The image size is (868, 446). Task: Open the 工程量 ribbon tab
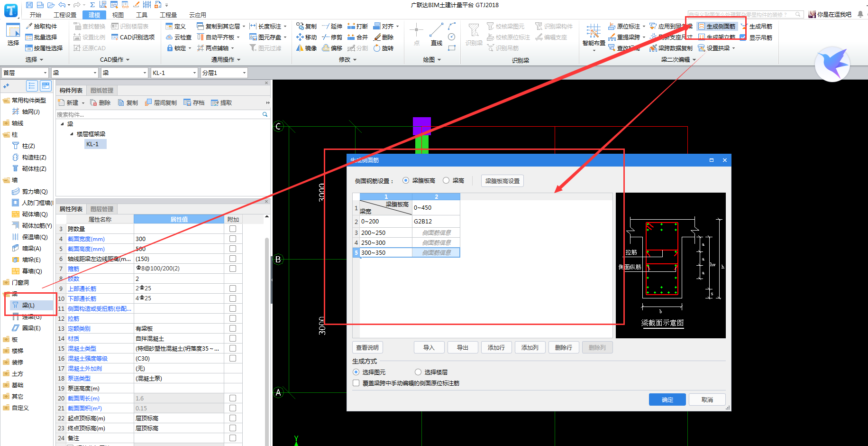click(168, 15)
